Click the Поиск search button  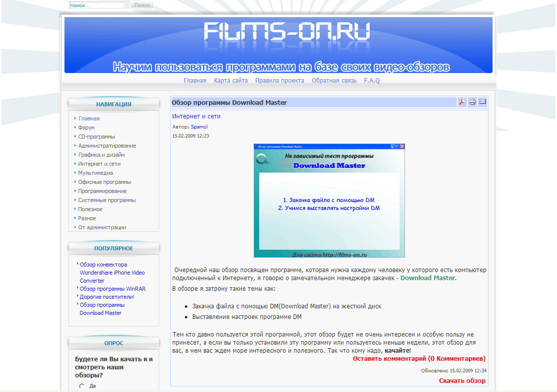142,5
